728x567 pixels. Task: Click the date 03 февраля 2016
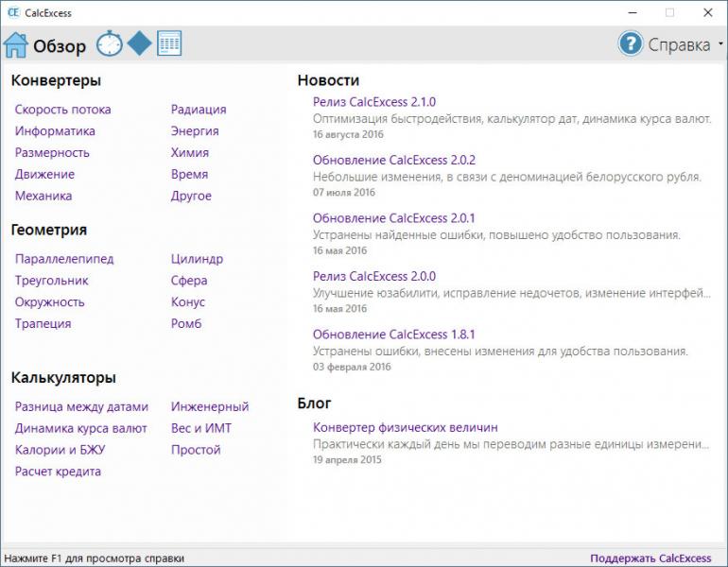point(352,367)
